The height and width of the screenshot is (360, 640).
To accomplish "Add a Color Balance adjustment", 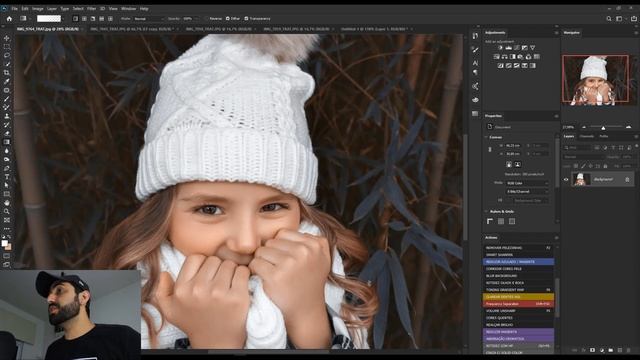I will (x=504, y=57).
